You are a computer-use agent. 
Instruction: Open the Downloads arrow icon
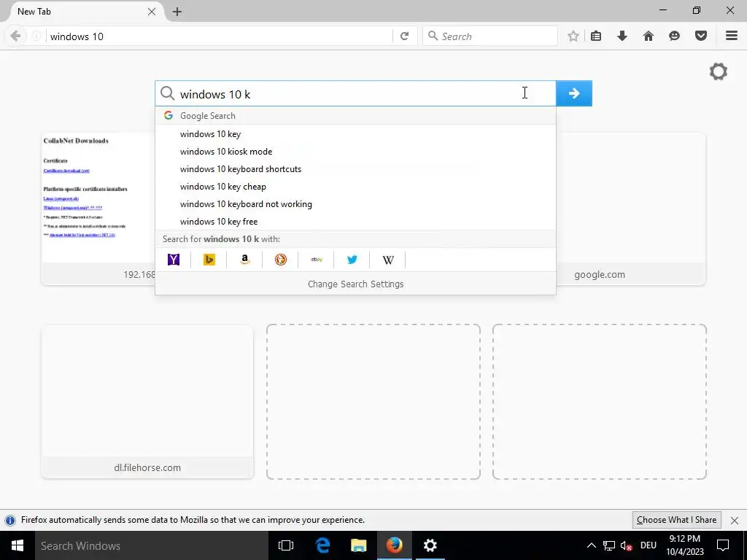pyautogui.click(x=622, y=36)
